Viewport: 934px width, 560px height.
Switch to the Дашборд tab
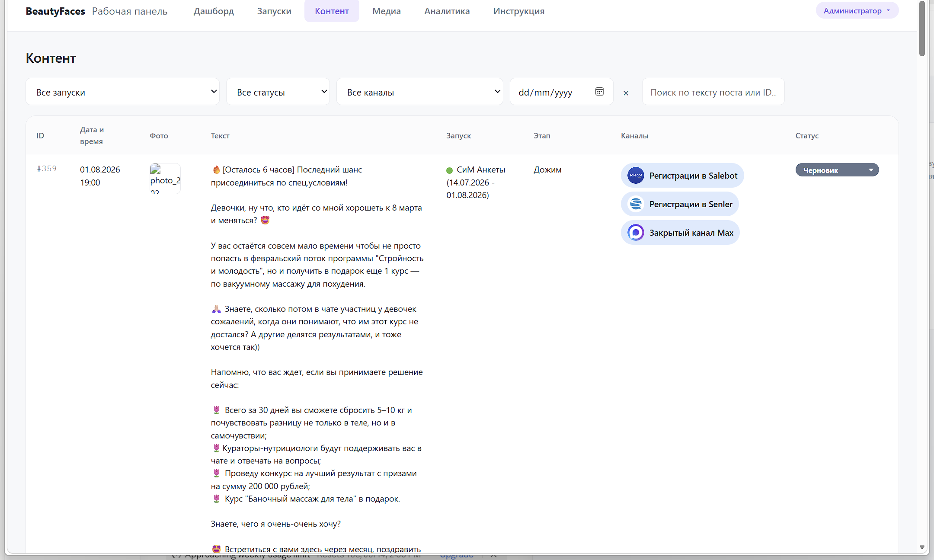214,11
